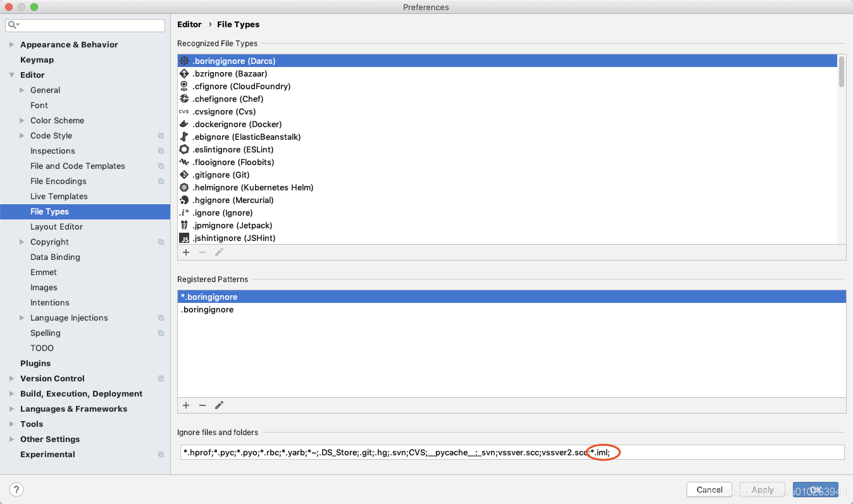
Task: Click the Floobits .flooignore icon
Action: tap(184, 162)
